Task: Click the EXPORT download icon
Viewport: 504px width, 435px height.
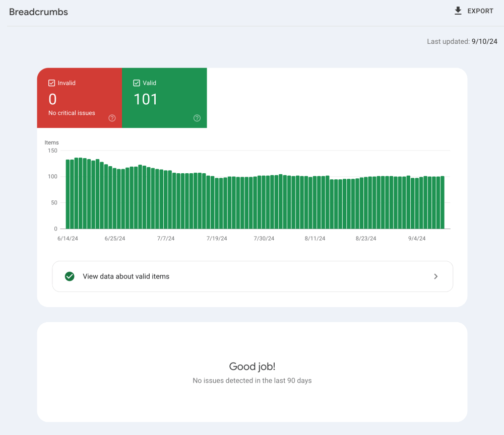Action: tap(458, 11)
